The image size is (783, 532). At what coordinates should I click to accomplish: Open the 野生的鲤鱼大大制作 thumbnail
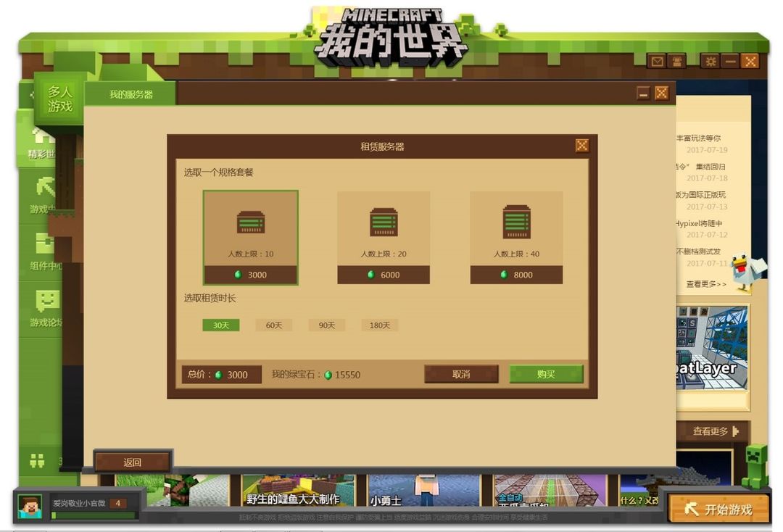[298, 491]
